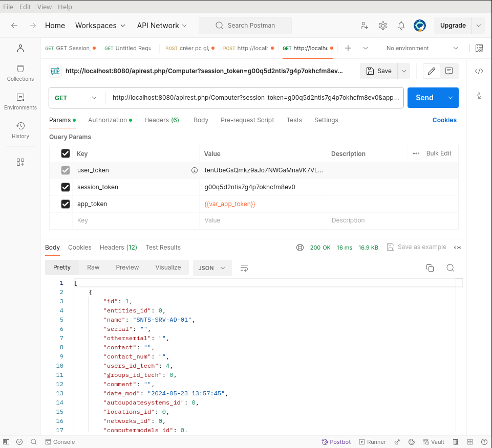Click the network globe icon in response
The image size is (492, 448).
pos(300,248)
